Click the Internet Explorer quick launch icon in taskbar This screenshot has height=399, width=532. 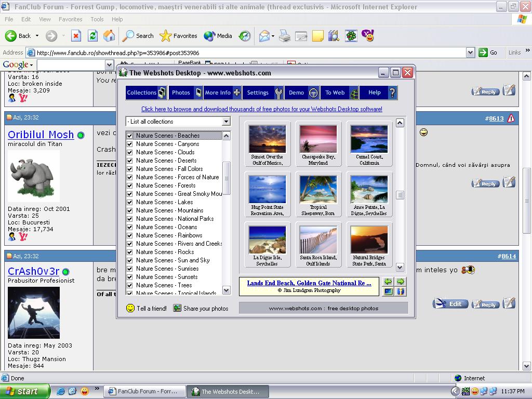tap(60, 391)
